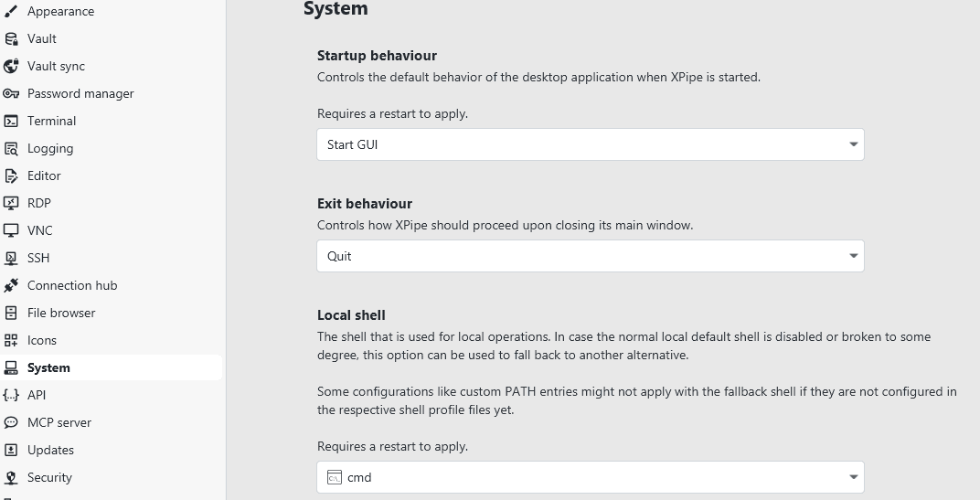The width and height of the screenshot is (980, 500).
Task: Show the Updates settings page
Action: tap(50, 451)
